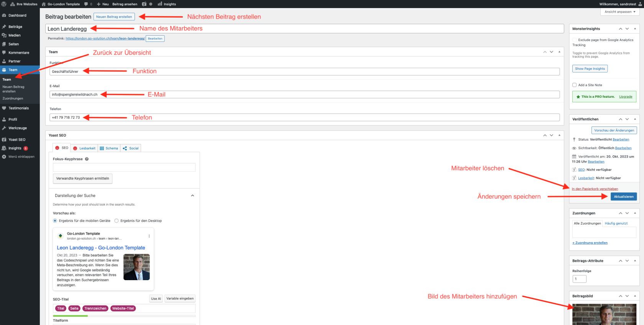
Task: Select Ergebnis für den Desktop
Action: pyautogui.click(x=117, y=221)
